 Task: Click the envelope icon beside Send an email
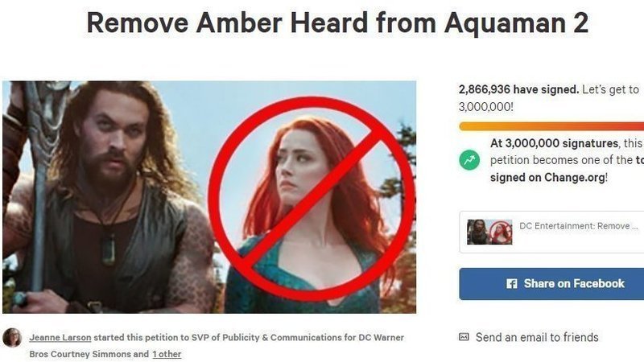coord(464,337)
